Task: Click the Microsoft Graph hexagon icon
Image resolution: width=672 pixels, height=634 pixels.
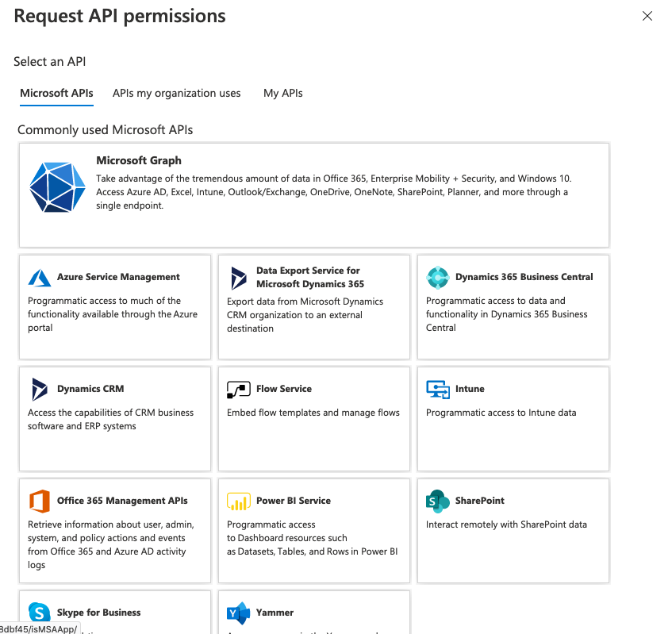Action: 57,187
